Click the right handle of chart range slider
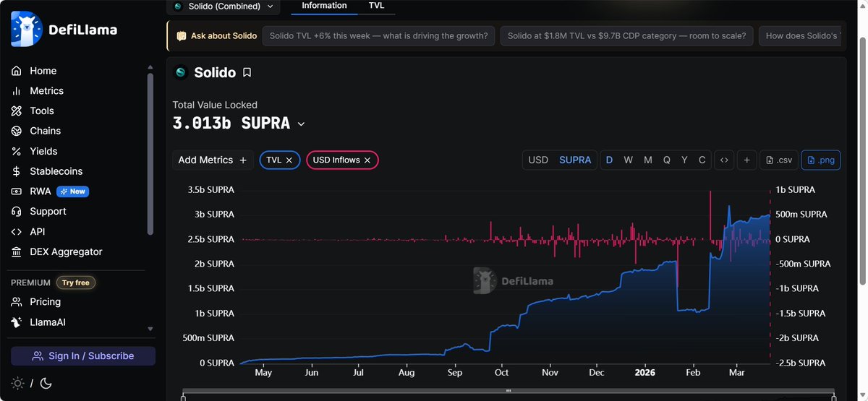868x401 pixels. point(834,397)
